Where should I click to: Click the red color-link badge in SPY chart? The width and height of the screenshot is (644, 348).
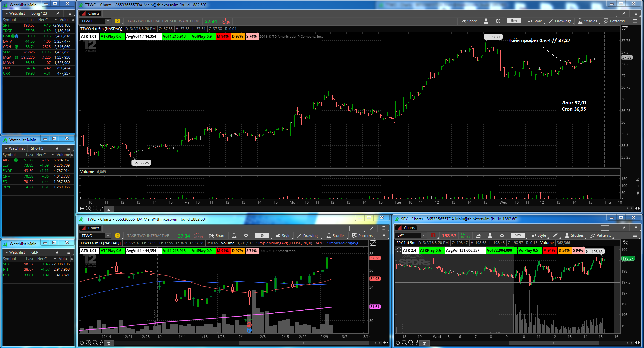[433, 235]
